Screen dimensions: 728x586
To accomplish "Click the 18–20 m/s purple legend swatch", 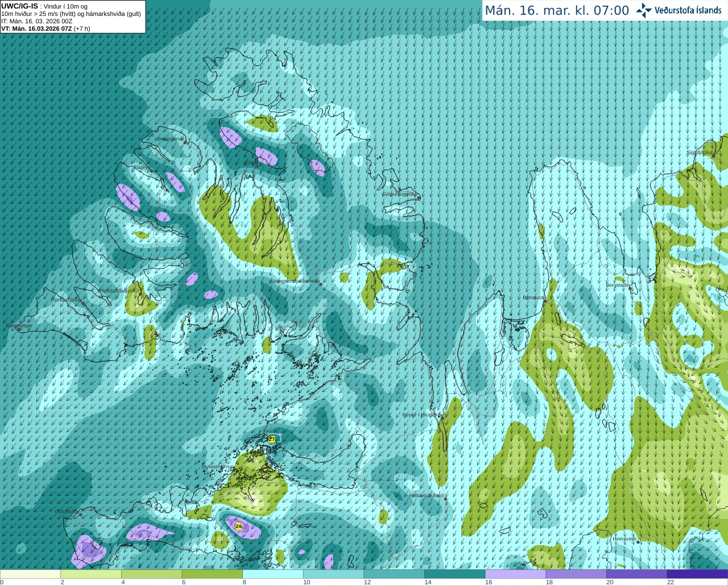I will click(x=576, y=574).
